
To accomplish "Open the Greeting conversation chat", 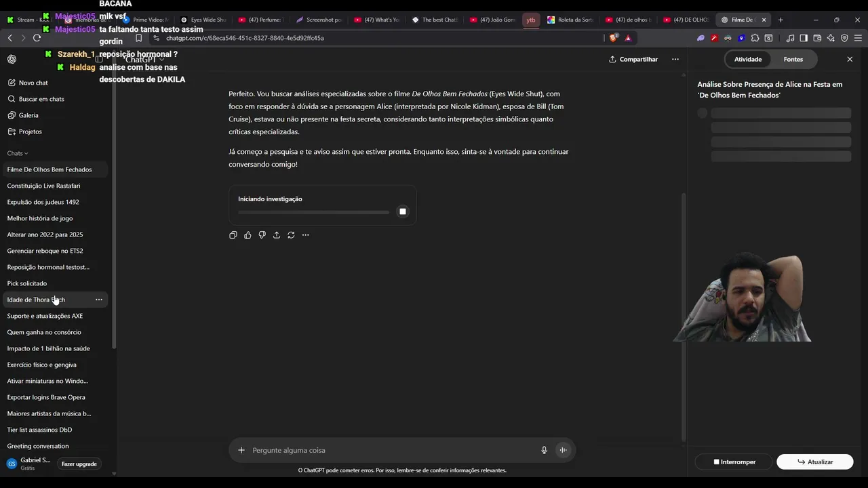I will [x=54, y=446].
